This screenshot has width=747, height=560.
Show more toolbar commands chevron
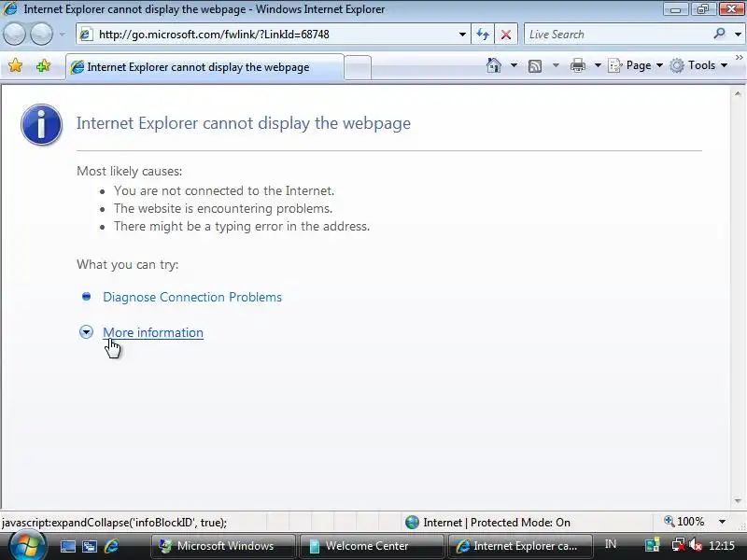740,58
